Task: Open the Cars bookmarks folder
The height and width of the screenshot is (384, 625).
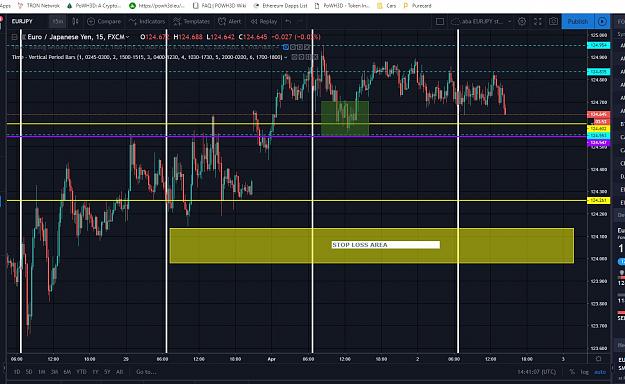Action: (387, 6)
